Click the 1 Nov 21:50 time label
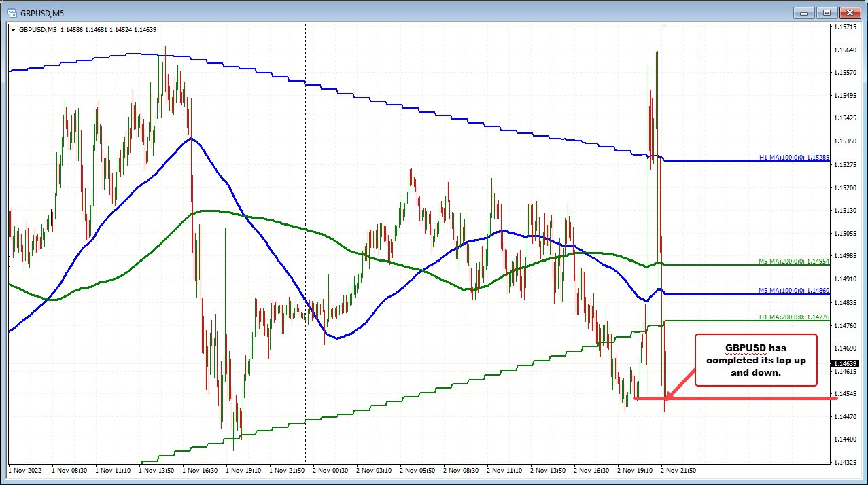The width and height of the screenshot is (868, 485). click(288, 469)
